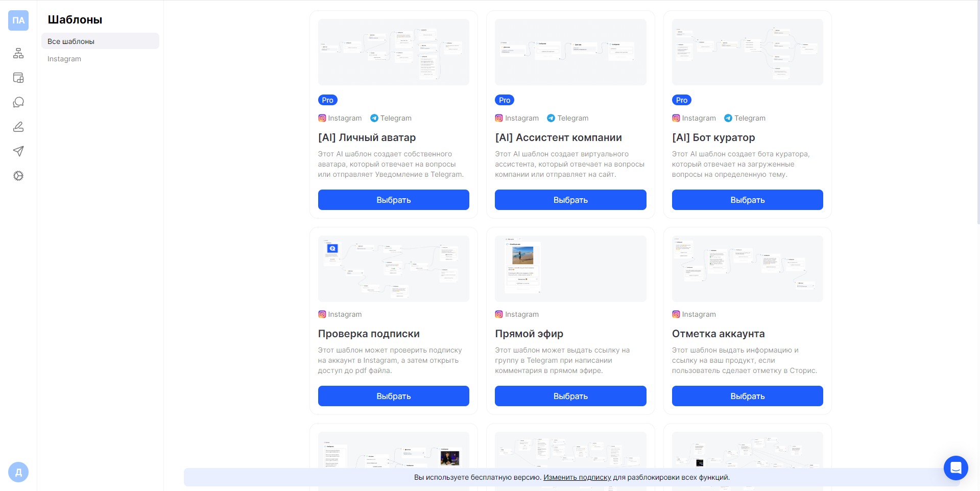This screenshot has height=491, width=980.
Task: Choose the Проверка подписки template
Action: 393,396
